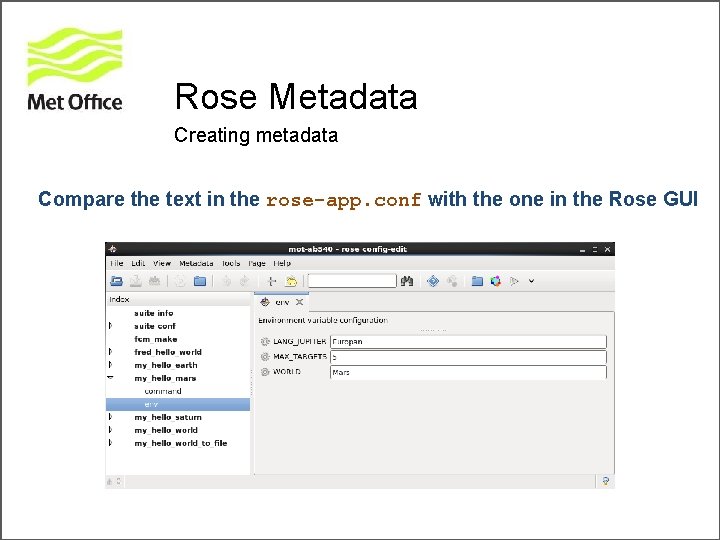720x540 pixels.
Task: Click the Redo toolbar icon
Action: pyautogui.click(x=244, y=281)
